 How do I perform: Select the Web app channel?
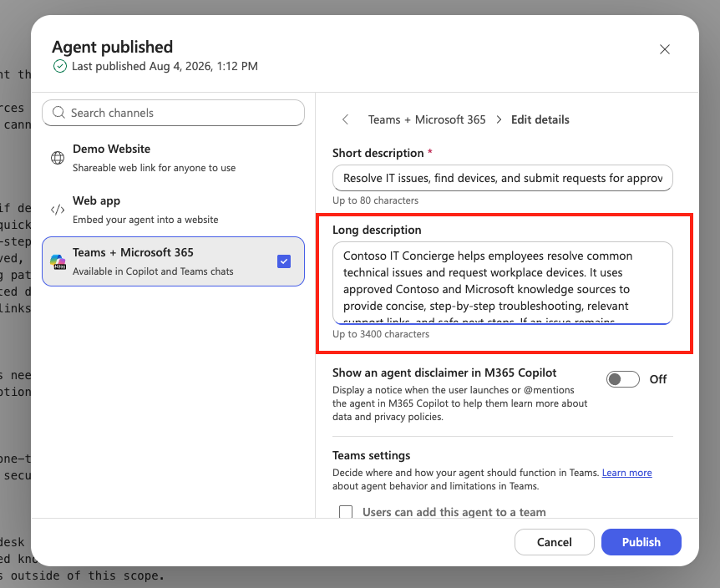tap(173, 210)
